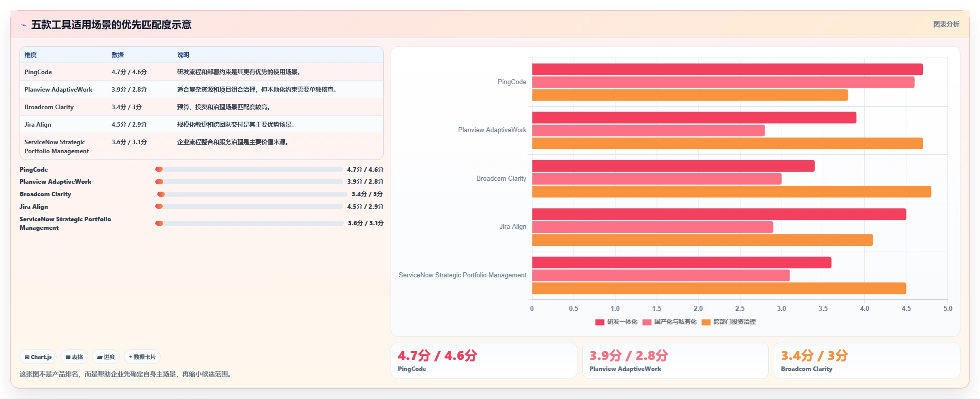The width and height of the screenshot is (980, 399).
Task: Click PingCode's orange 跨部门投资治理 bar in the chart
Action: pyautogui.click(x=690, y=95)
